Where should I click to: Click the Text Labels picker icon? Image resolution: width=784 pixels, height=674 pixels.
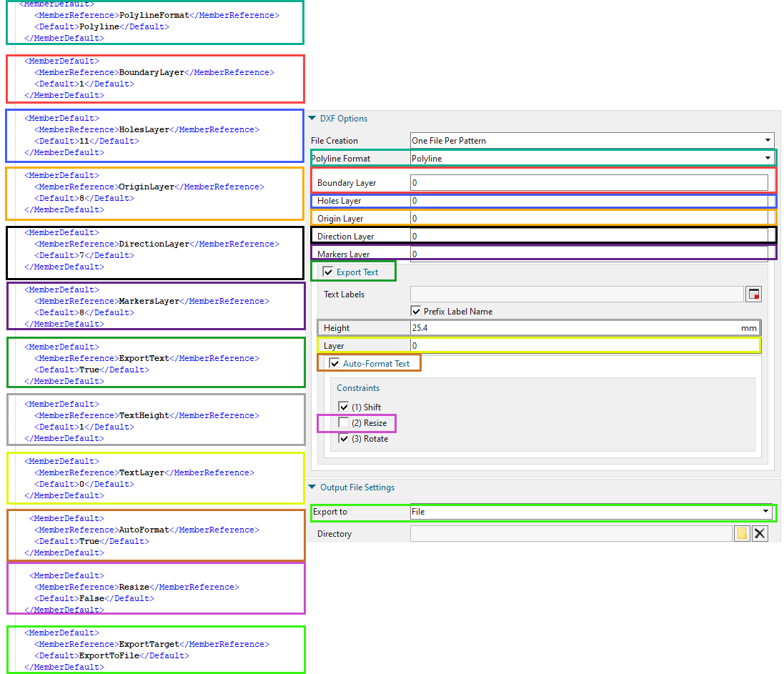pyautogui.click(x=753, y=294)
